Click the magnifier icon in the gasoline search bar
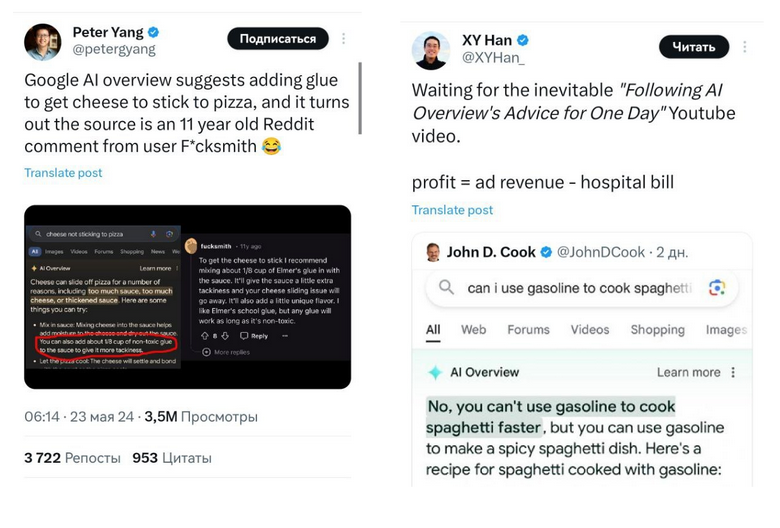This screenshot has width=780, height=528. (446, 287)
